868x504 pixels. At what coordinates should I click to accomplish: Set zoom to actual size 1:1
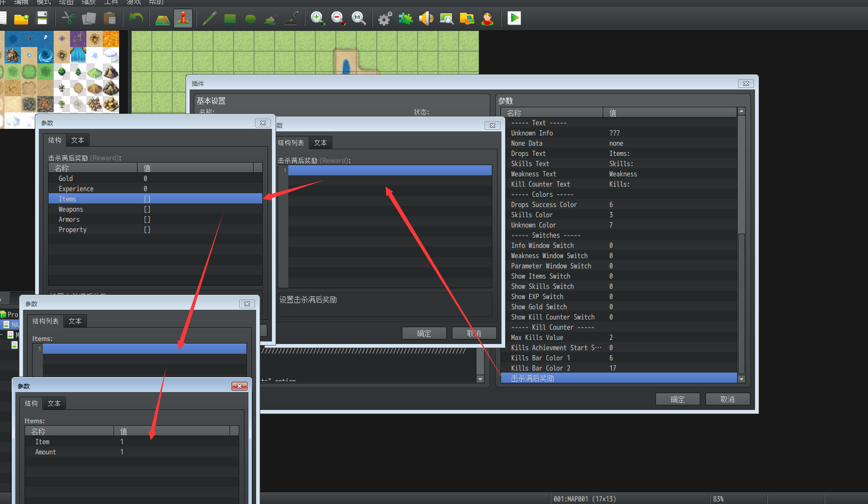[x=359, y=19]
